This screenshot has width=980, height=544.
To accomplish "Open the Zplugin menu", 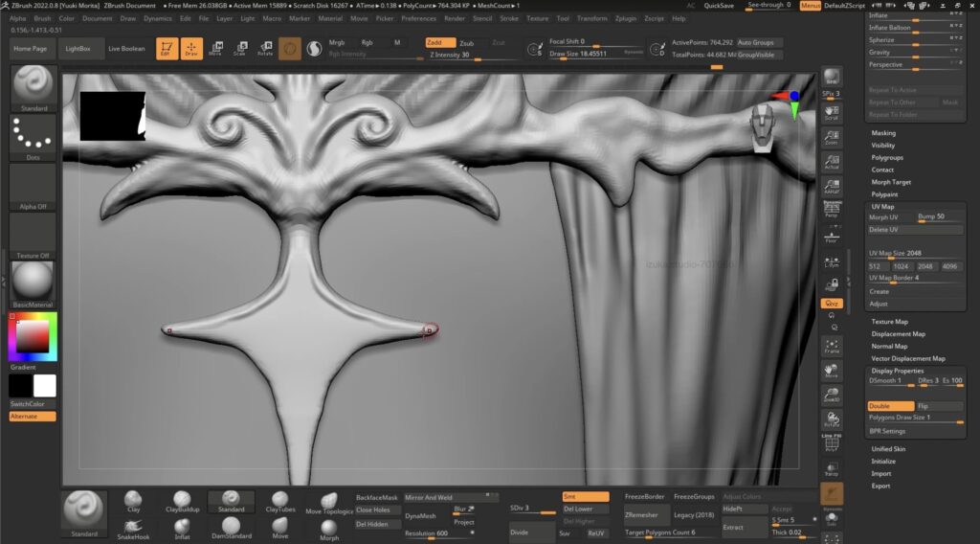I will click(x=625, y=18).
